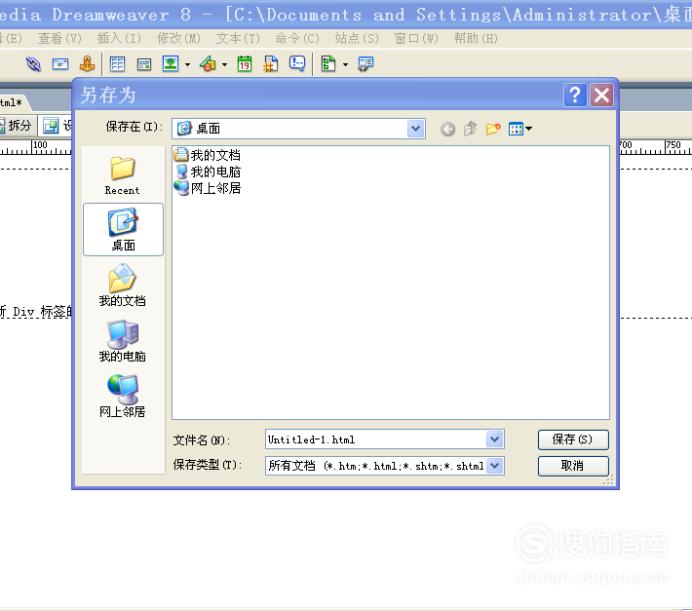Click the Date calendar icon
The width and height of the screenshot is (692, 611).
pyautogui.click(x=244, y=64)
